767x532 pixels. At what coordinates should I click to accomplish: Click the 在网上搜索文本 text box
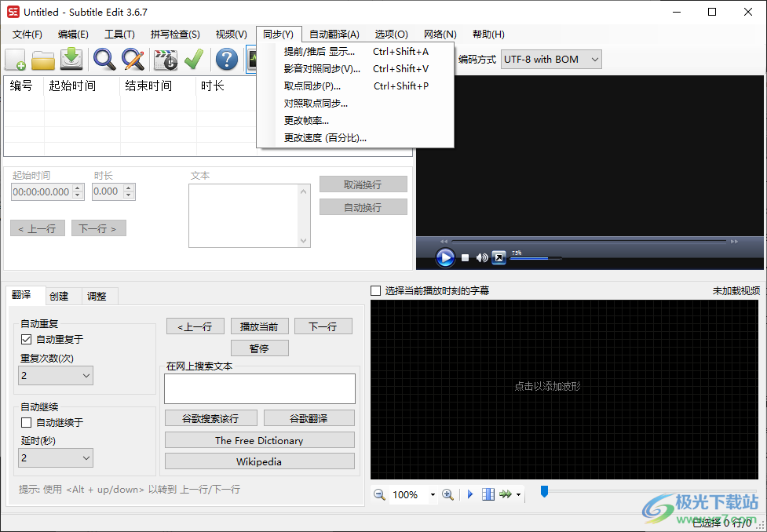point(260,388)
